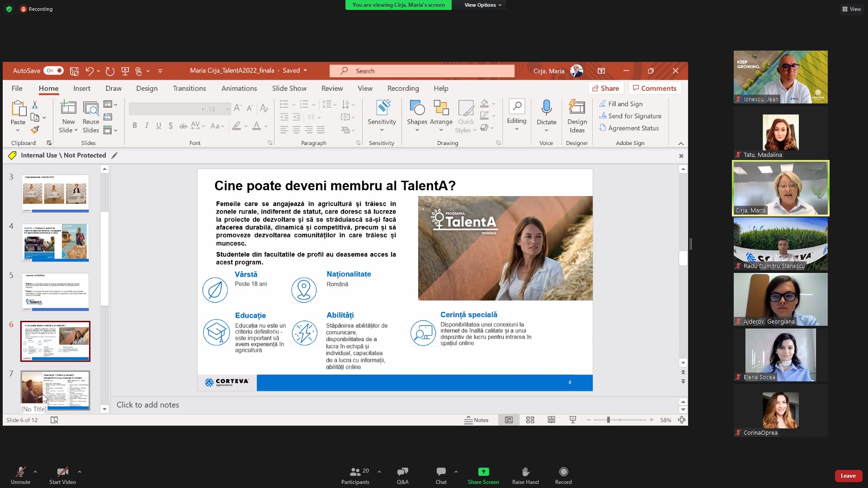Open Arrange dropdown menu
This screenshot has height=488, width=868.
(441, 116)
